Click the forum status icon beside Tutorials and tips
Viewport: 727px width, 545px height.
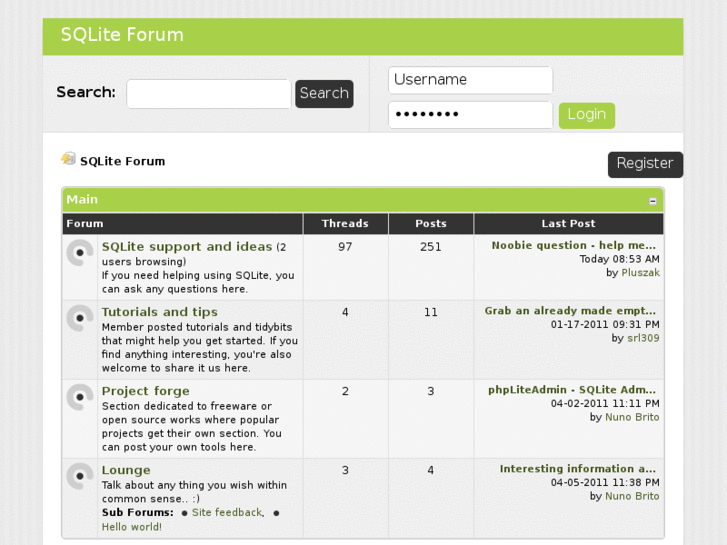pos(80,318)
